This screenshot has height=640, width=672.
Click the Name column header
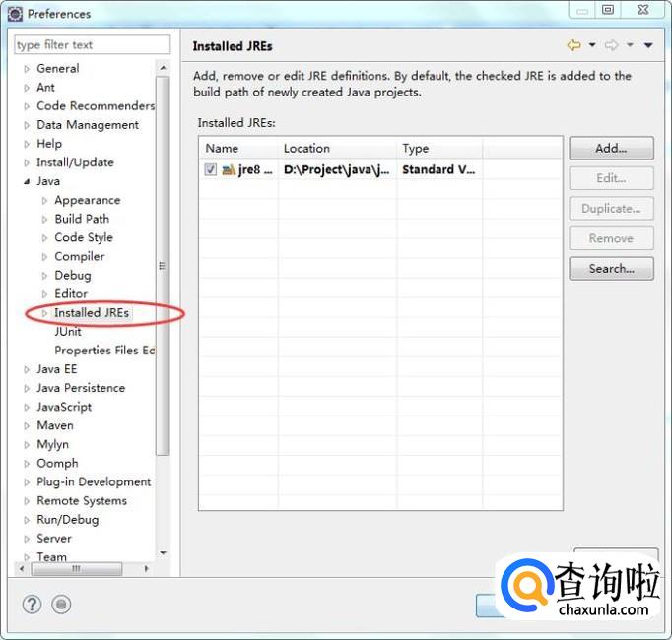[x=238, y=149]
